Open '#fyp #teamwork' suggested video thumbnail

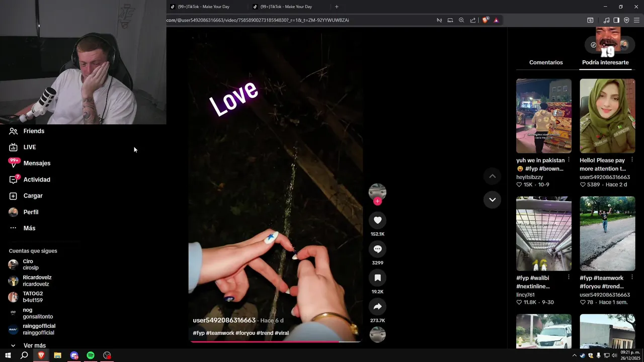click(607, 233)
